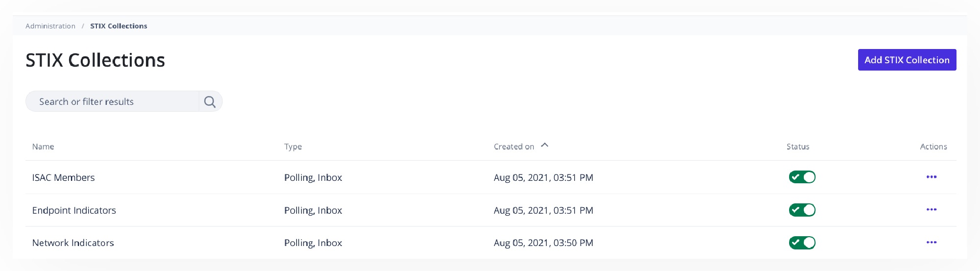Viewport: 980px width, 271px height.
Task: Sort collections by Created on column
Action: click(x=513, y=147)
